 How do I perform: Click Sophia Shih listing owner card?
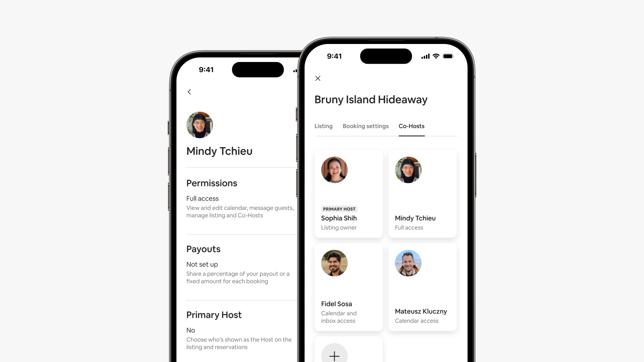(x=349, y=194)
